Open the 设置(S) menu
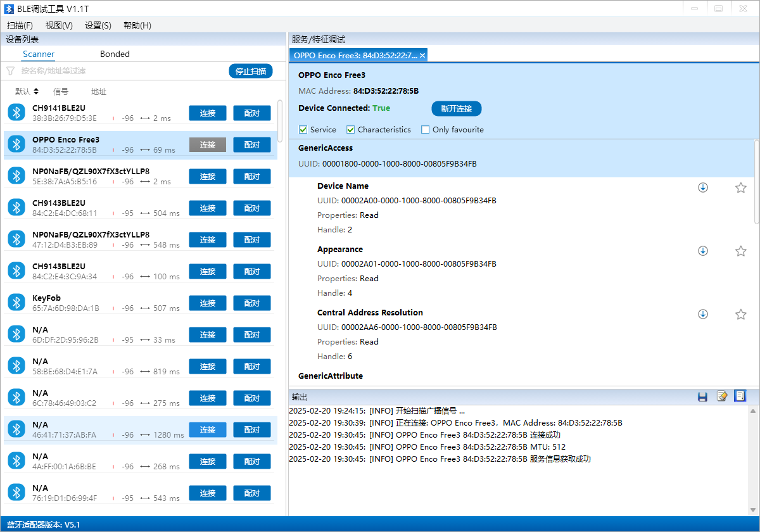The image size is (760, 532). [x=98, y=25]
